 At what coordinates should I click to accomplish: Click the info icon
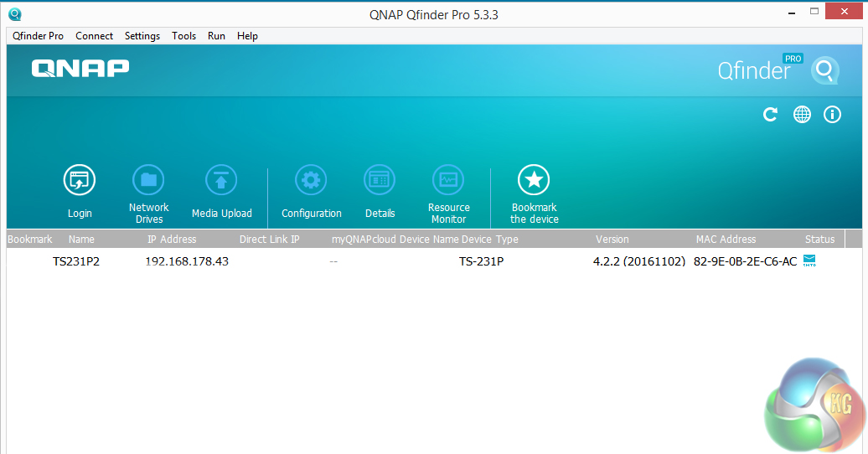pos(832,115)
